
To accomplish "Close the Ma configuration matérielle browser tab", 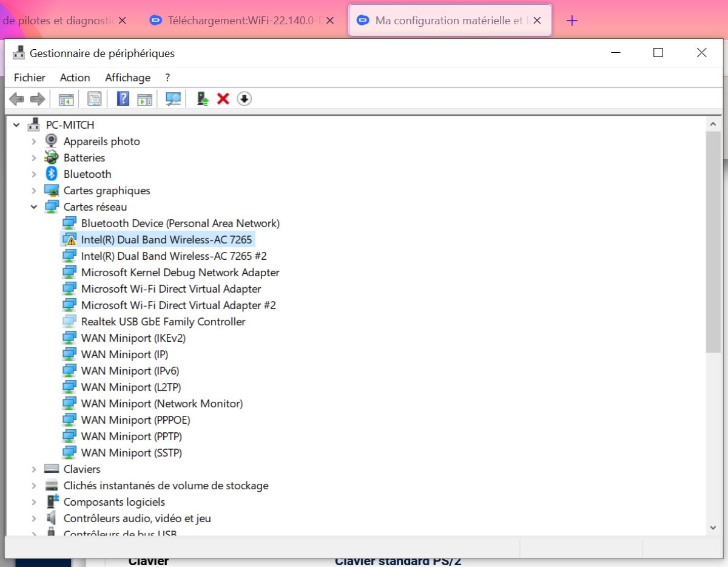I will tap(537, 20).
